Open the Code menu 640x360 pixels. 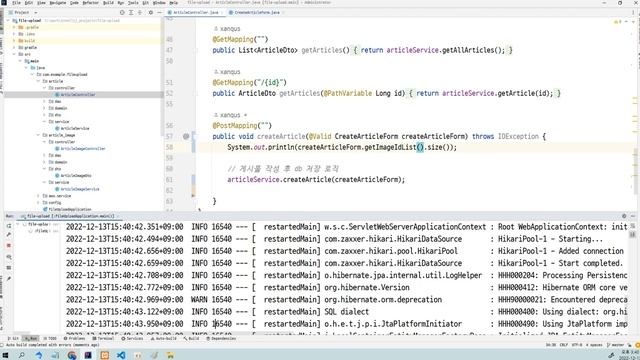click(x=74, y=2)
